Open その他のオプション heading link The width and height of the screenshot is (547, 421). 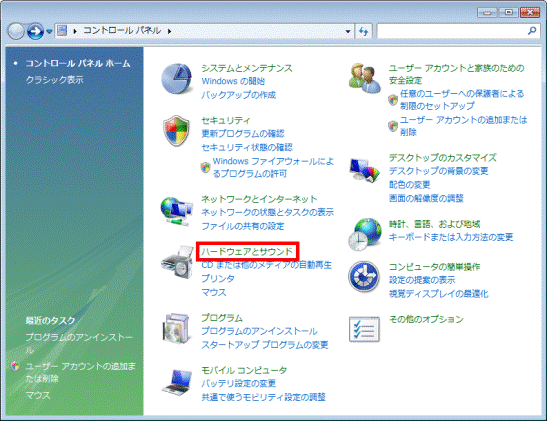426,319
